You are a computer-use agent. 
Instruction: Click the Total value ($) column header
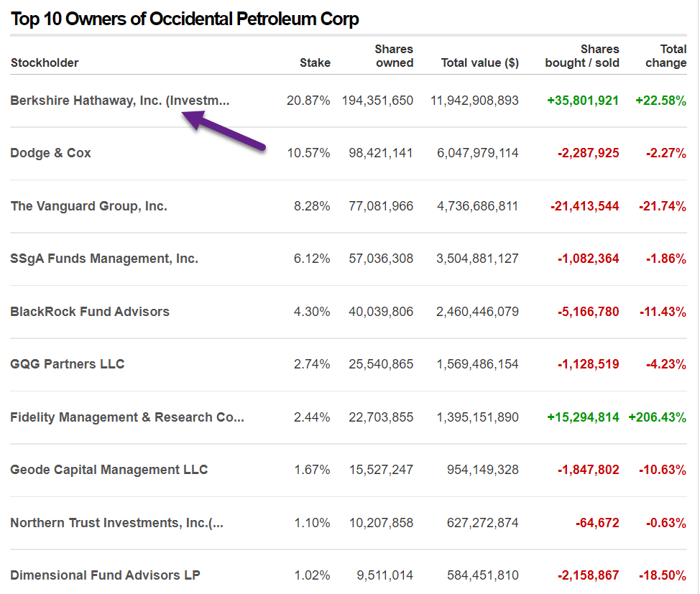480,63
